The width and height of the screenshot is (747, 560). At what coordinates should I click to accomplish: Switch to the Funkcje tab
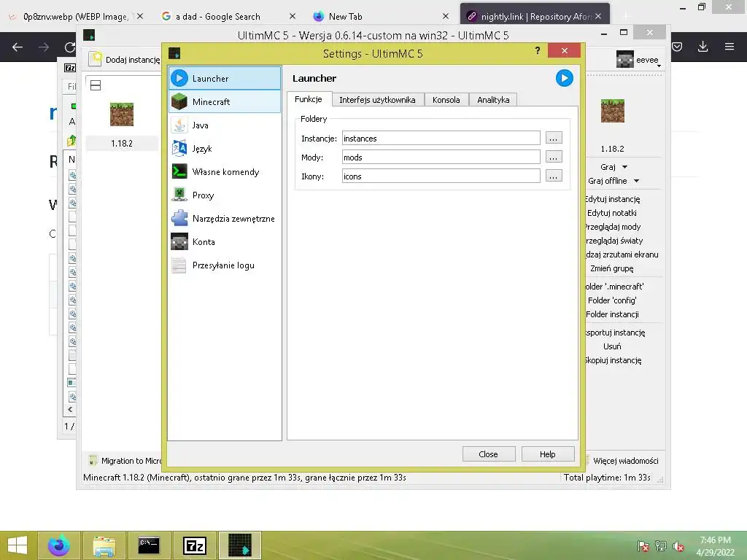point(309,99)
